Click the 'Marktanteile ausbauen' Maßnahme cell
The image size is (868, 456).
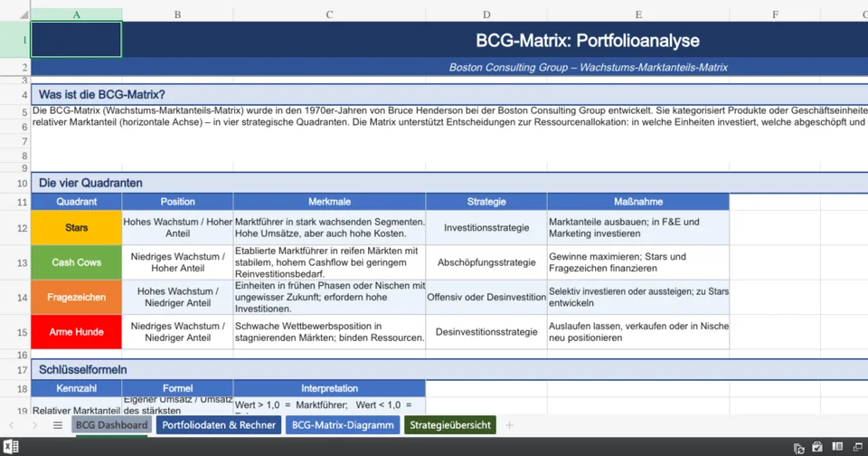click(638, 228)
